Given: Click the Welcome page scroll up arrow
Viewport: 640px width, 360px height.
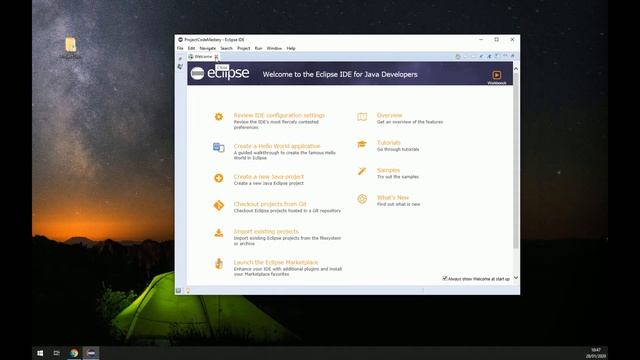Looking at the screenshot, I should 516,69.
